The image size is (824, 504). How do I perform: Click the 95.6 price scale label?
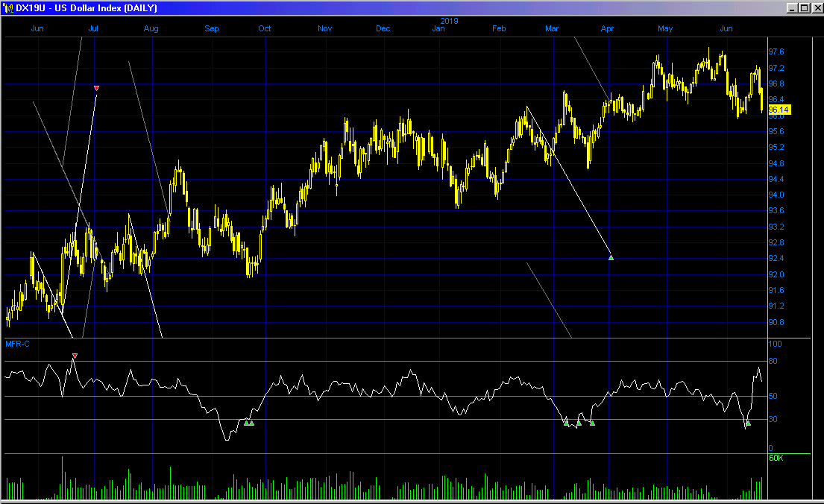[x=776, y=131]
